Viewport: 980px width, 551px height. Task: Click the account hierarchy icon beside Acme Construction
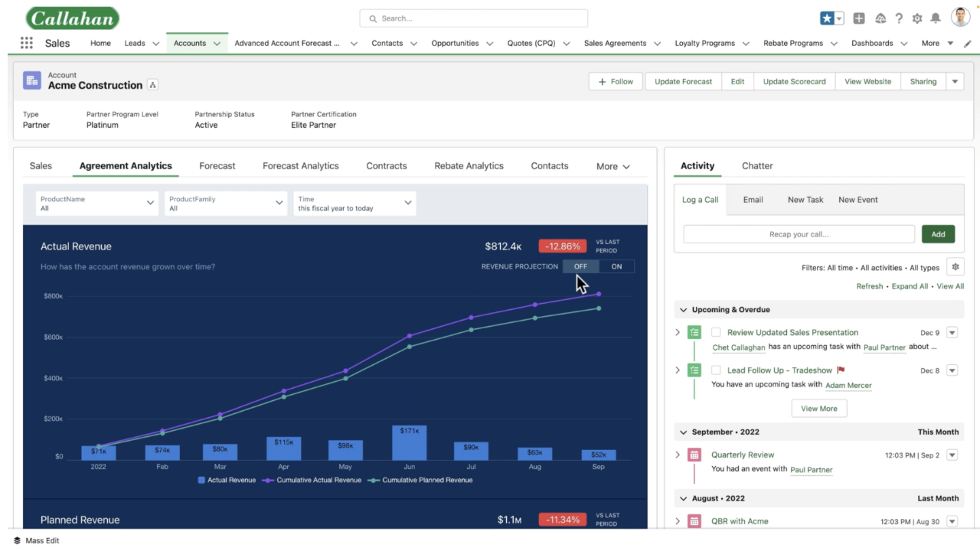[152, 85]
